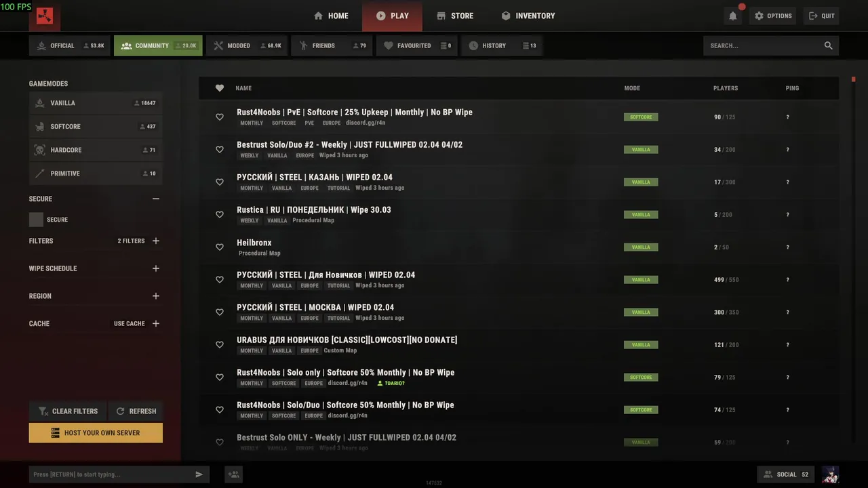The height and width of the screenshot is (488, 868).
Task: Click the Rust logo icon
Action: tap(45, 16)
